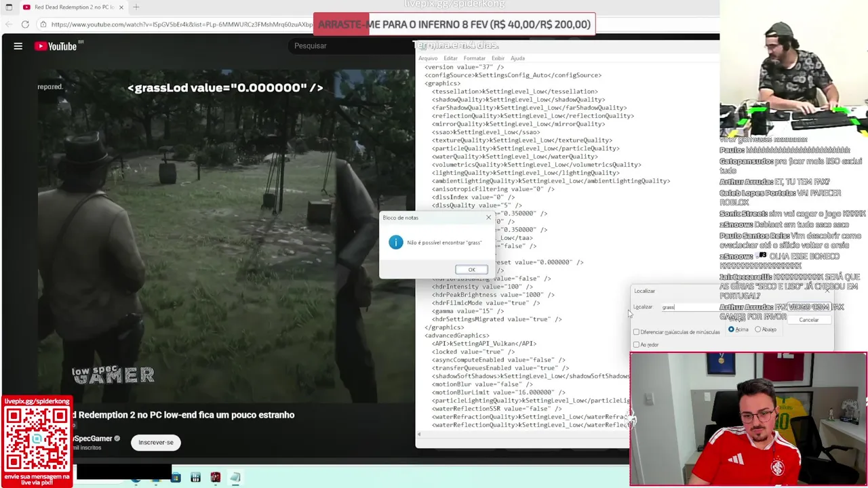Viewport: 868px width, 488px height.
Task: Enable Diferenciar maiúsculas de minúsculas checkbox
Action: pyautogui.click(x=636, y=332)
